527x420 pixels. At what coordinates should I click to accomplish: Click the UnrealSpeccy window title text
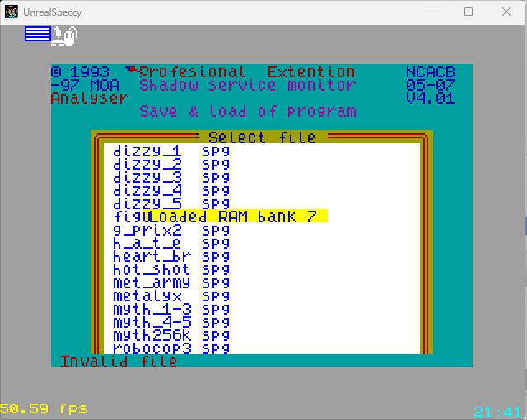53,12
